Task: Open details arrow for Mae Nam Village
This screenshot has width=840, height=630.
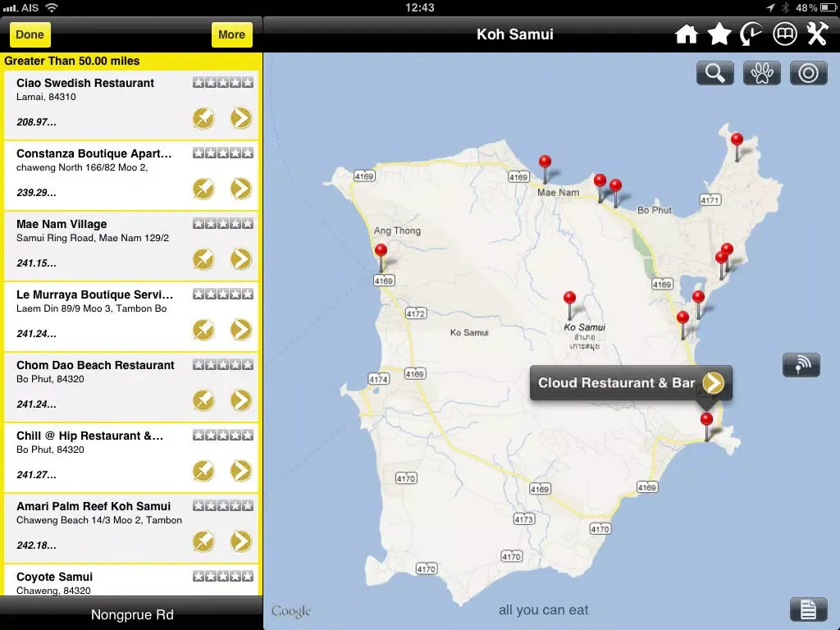Action: tap(241, 259)
